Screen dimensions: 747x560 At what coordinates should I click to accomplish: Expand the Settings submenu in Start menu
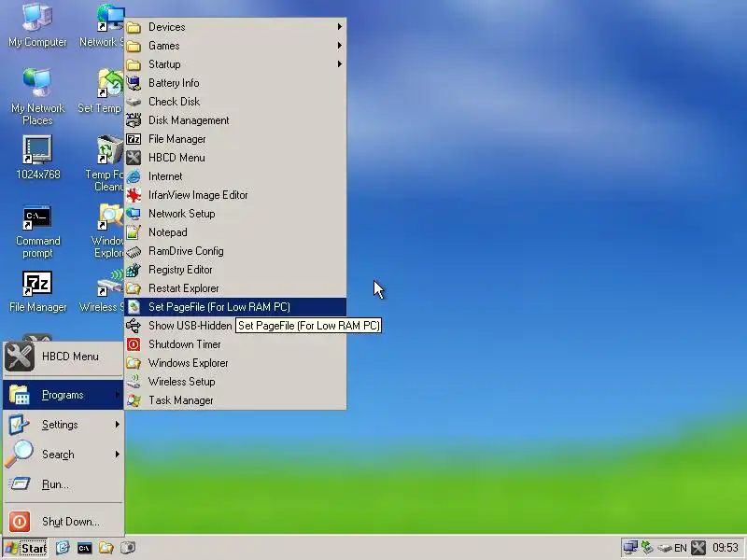[63, 425]
